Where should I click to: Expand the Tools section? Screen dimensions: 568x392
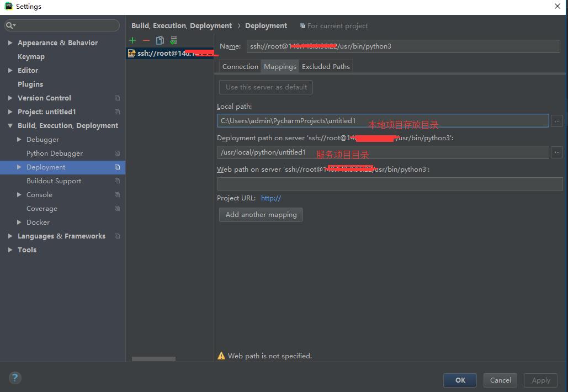(10, 250)
